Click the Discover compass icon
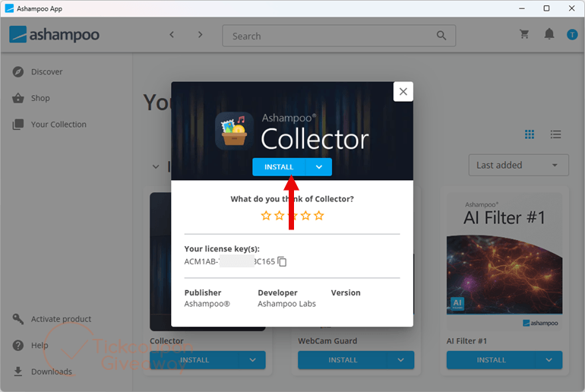 (18, 71)
